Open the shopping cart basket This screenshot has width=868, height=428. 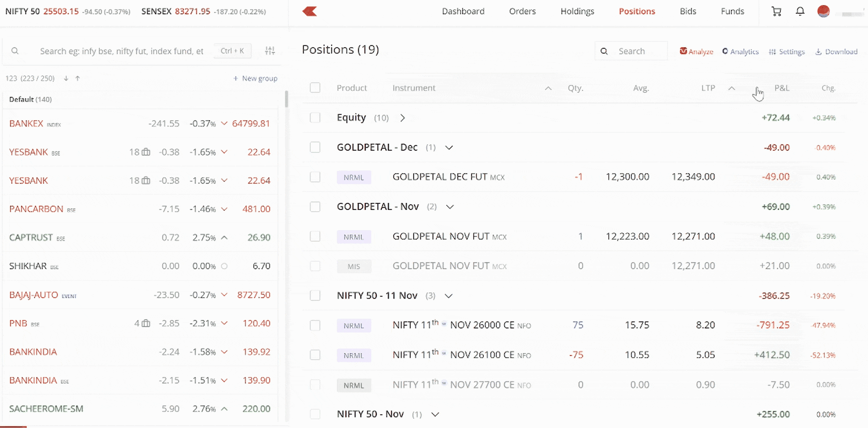click(x=777, y=11)
